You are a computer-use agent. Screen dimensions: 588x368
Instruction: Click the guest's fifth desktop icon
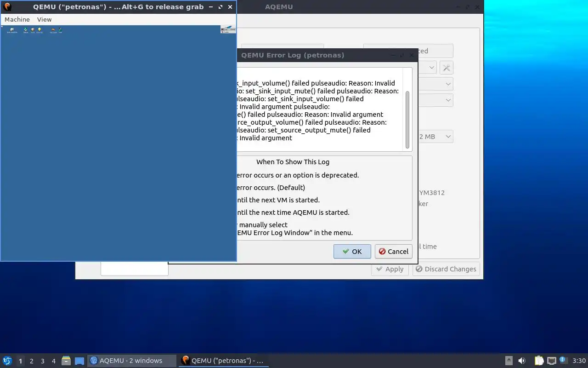(53, 30)
